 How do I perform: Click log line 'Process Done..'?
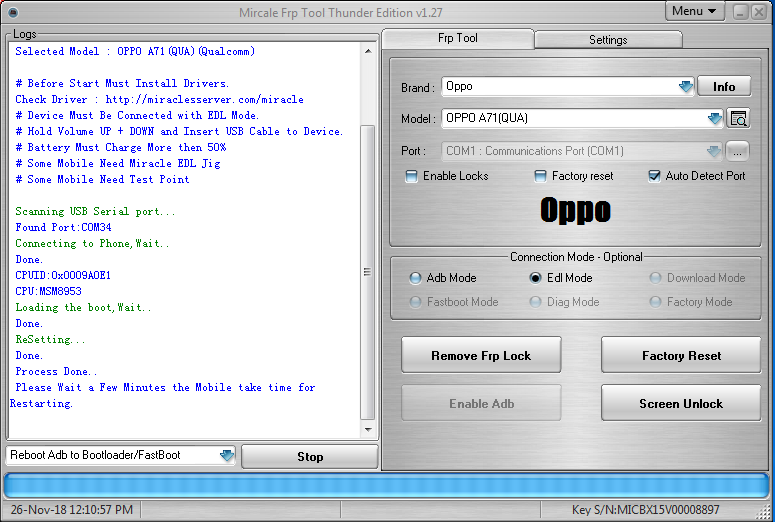click(56, 371)
